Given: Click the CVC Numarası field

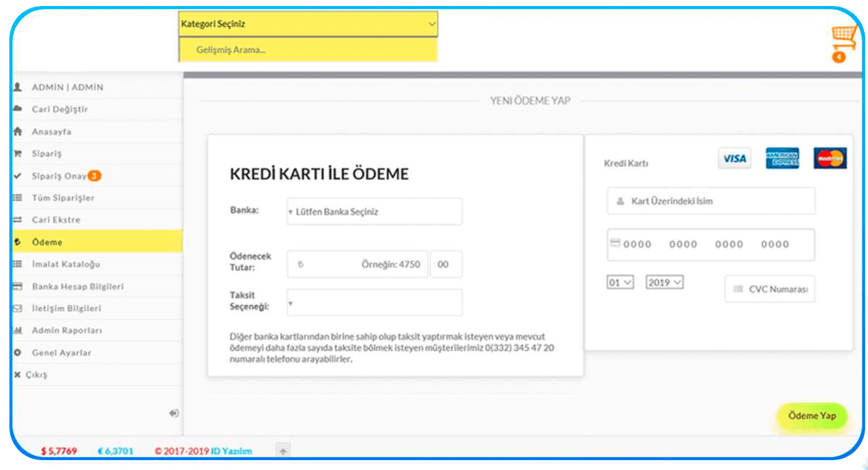Looking at the screenshot, I should point(770,289).
